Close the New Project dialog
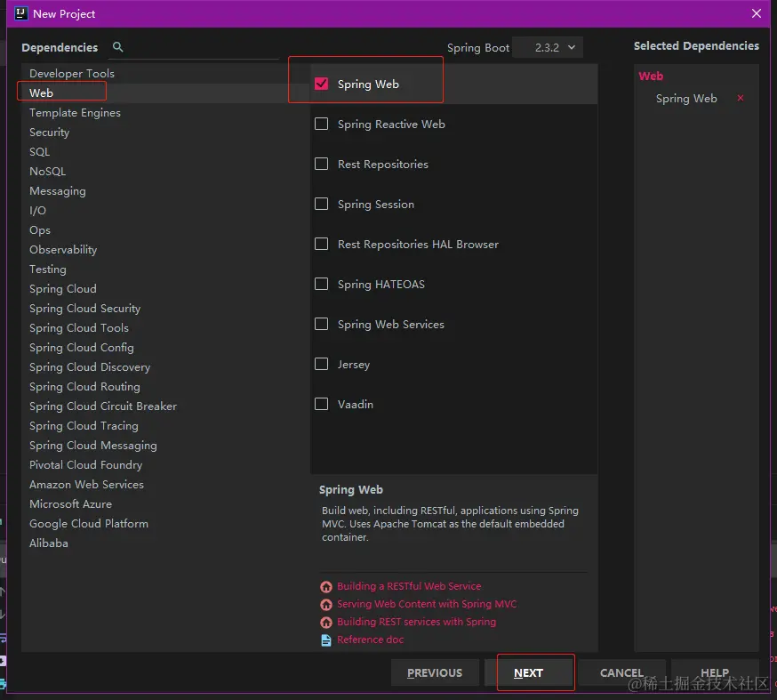The width and height of the screenshot is (777, 700). pos(757,13)
